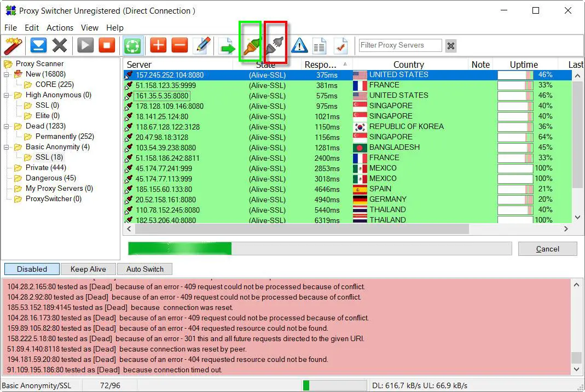Select the magic wand proxy wizard icon

pos(13,45)
